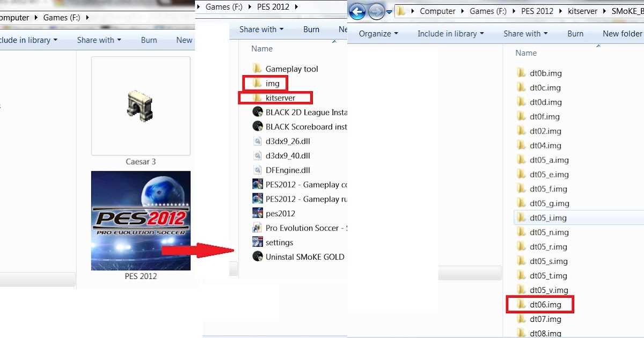Click the pes2012 executable icon
Screen dimensions: 644x338
point(257,214)
